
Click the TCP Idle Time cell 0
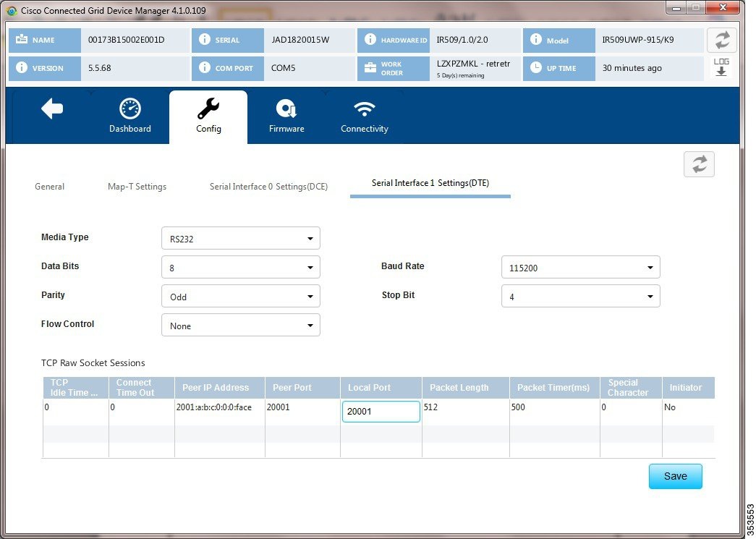[47, 407]
